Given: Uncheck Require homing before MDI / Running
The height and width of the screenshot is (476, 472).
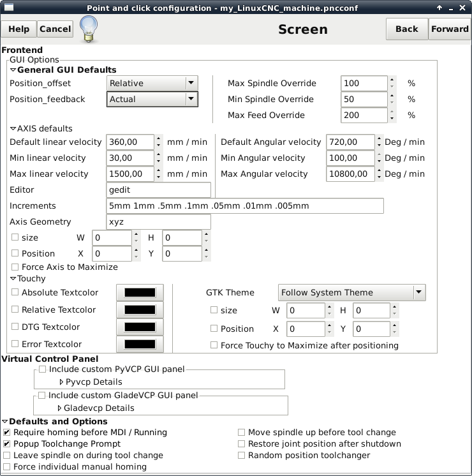Looking at the screenshot, I should 7,433.
